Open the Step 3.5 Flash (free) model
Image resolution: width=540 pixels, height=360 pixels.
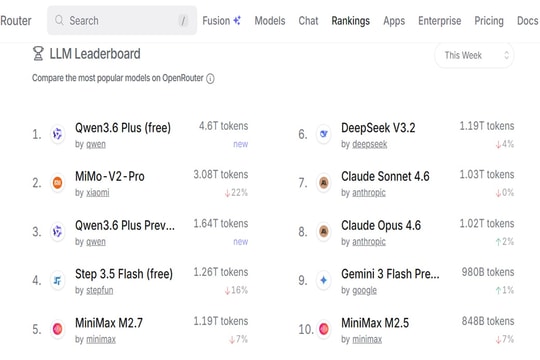point(124,274)
